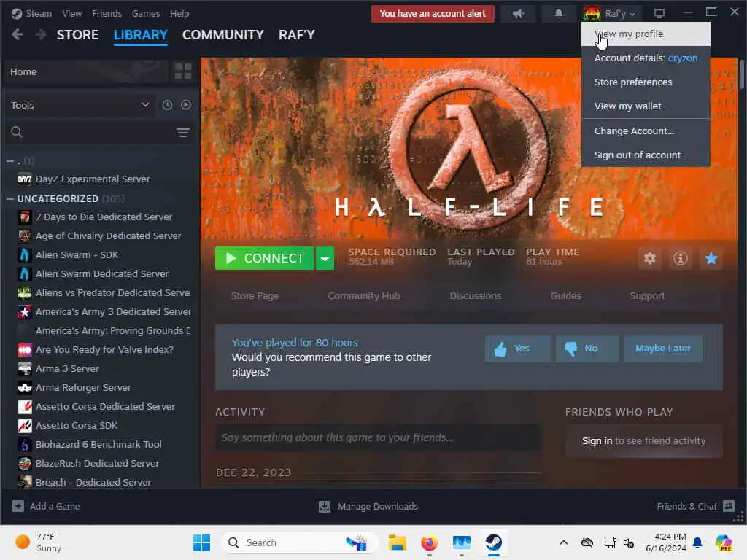The image size is (747, 560).
Task: Click the recent activity clock icon
Action: [167, 105]
